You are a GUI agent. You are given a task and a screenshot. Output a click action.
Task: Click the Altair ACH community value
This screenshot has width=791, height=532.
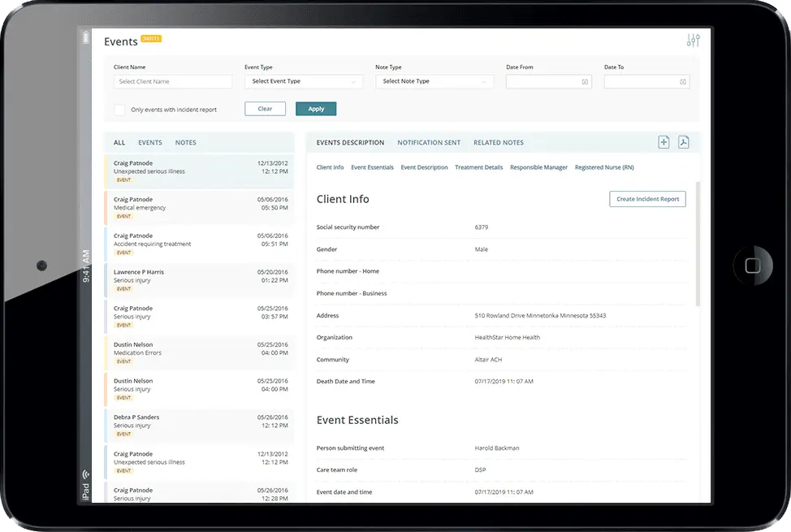coord(488,360)
